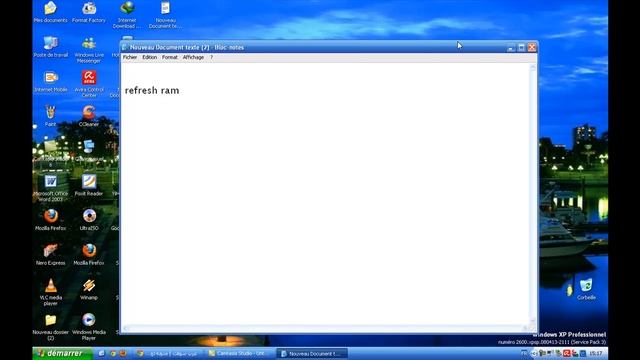Launch Winamp from the desktop
This screenshot has width=640, height=360.
click(x=89, y=289)
